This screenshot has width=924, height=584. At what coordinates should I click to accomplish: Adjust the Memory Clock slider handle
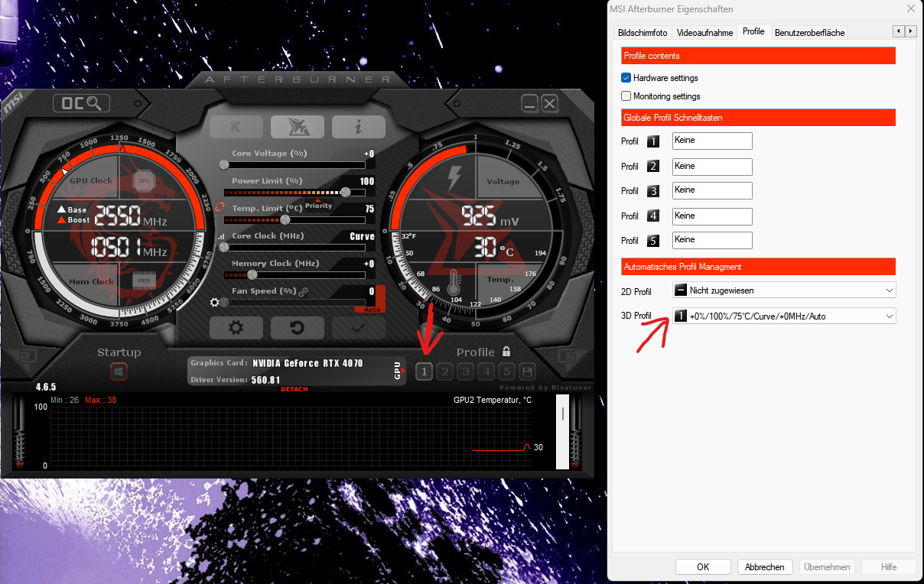point(252,274)
